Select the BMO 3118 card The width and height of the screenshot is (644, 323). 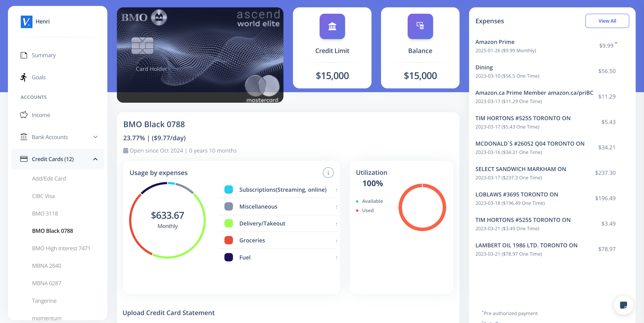[x=45, y=214]
